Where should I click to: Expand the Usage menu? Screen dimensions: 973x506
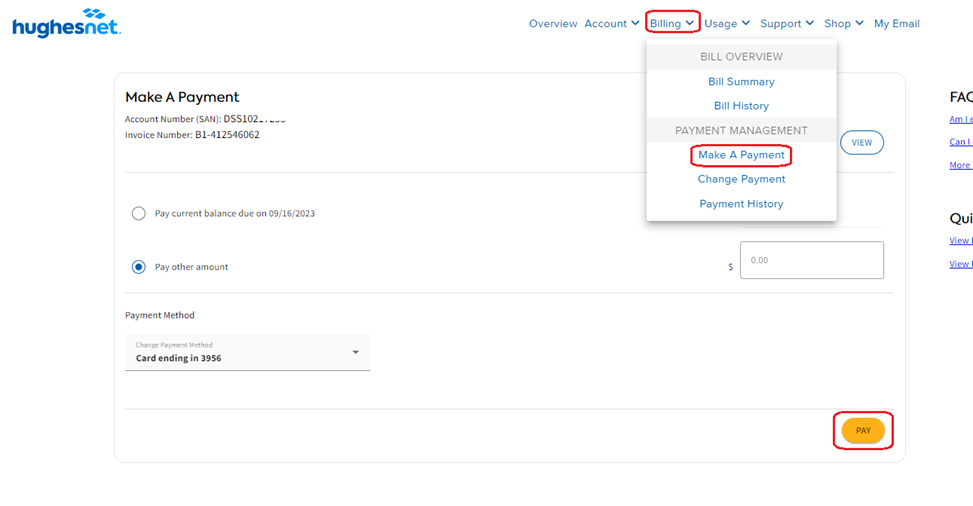[727, 23]
